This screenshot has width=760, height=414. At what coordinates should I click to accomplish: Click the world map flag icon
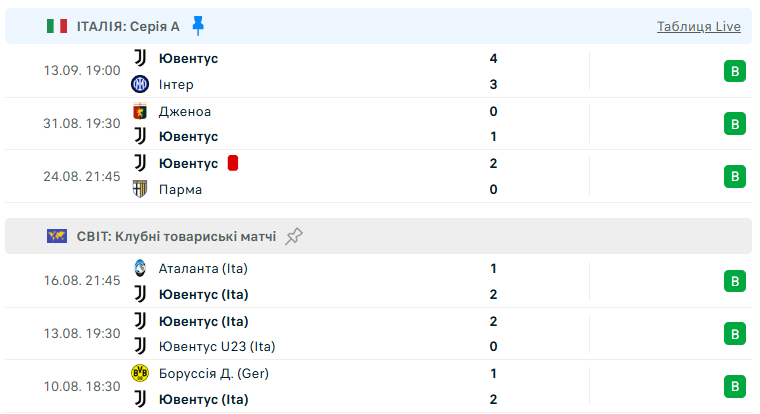tap(57, 236)
